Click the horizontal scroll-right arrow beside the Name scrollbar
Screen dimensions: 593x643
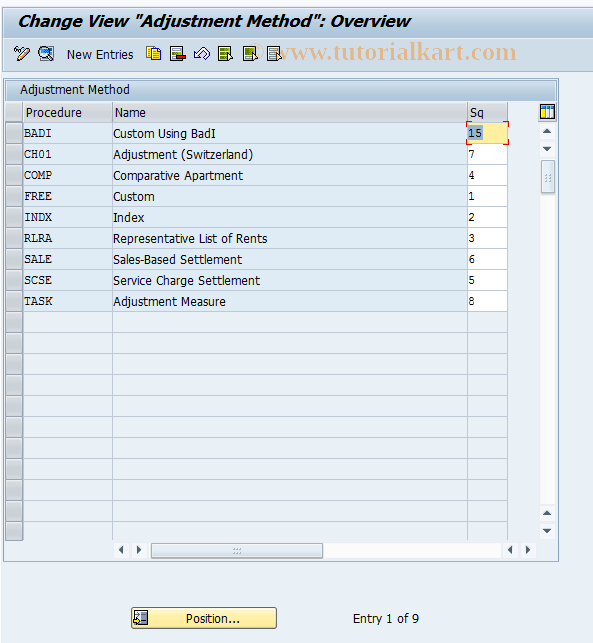pyautogui.click(x=139, y=550)
